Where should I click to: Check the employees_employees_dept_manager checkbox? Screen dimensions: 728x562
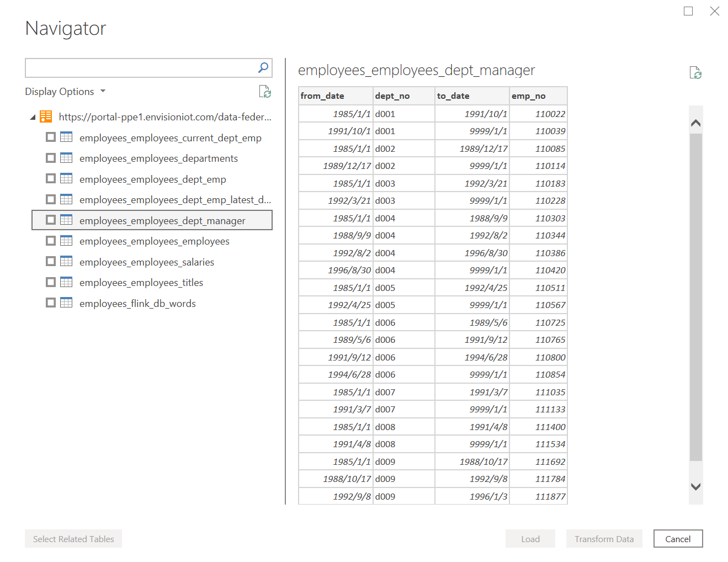tap(51, 220)
